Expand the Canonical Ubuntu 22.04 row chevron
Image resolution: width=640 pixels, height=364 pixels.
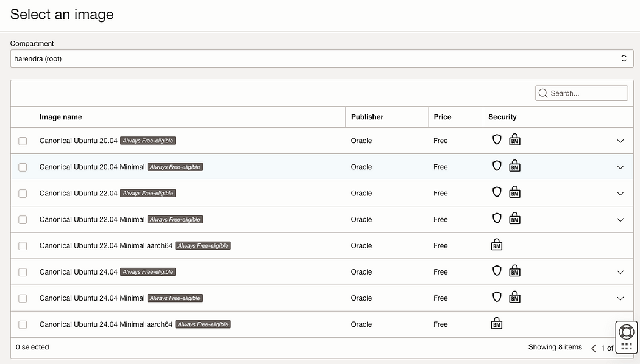click(620, 194)
